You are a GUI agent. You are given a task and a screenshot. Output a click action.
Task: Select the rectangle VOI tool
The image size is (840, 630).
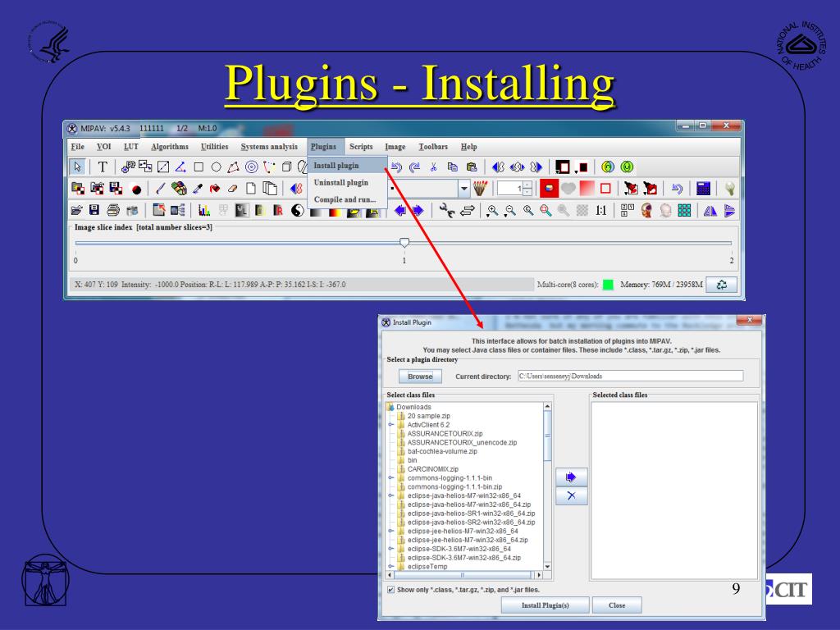[199, 167]
